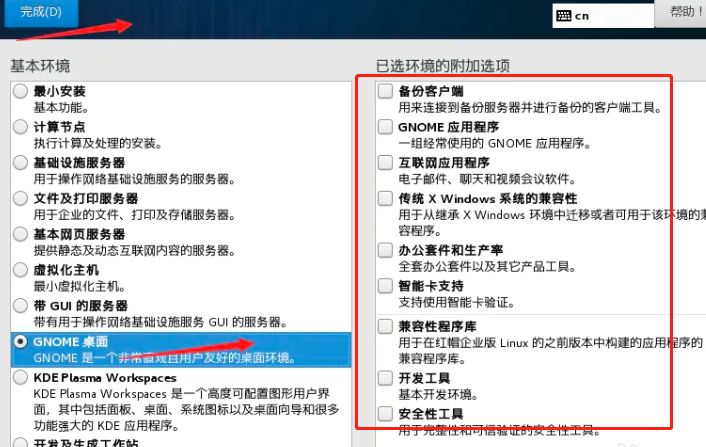Viewport: 706px width, 447px height.
Task: Choose 文件及打印服务器 environment
Action: click(x=20, y=199)
